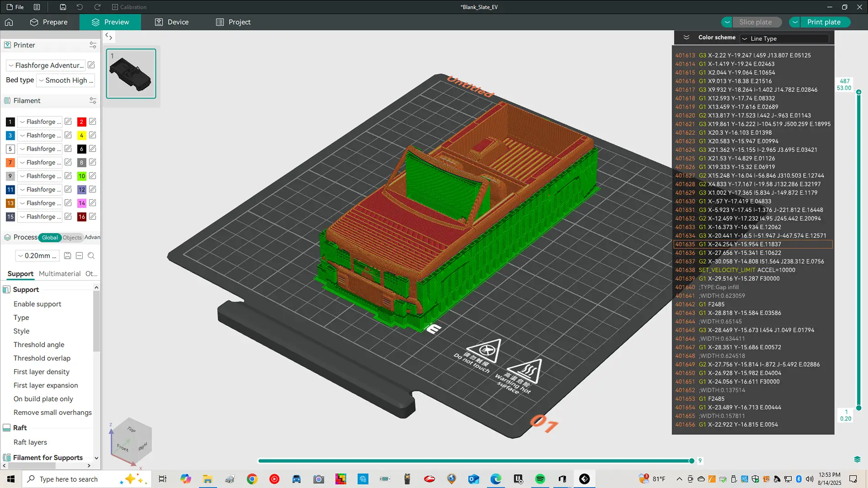The image size is (868, 488).
Task: Select the plate 1 thumbnail
Action: (131, 74)
